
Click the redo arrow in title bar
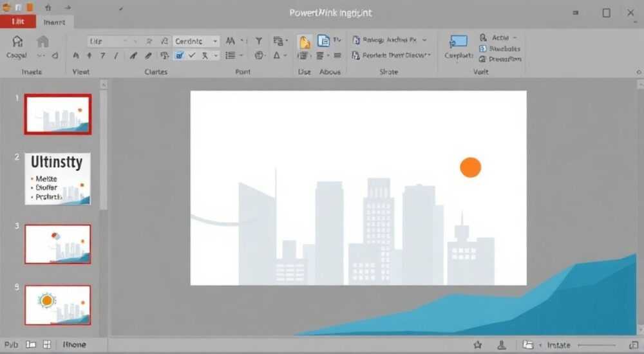coord(68,8)
